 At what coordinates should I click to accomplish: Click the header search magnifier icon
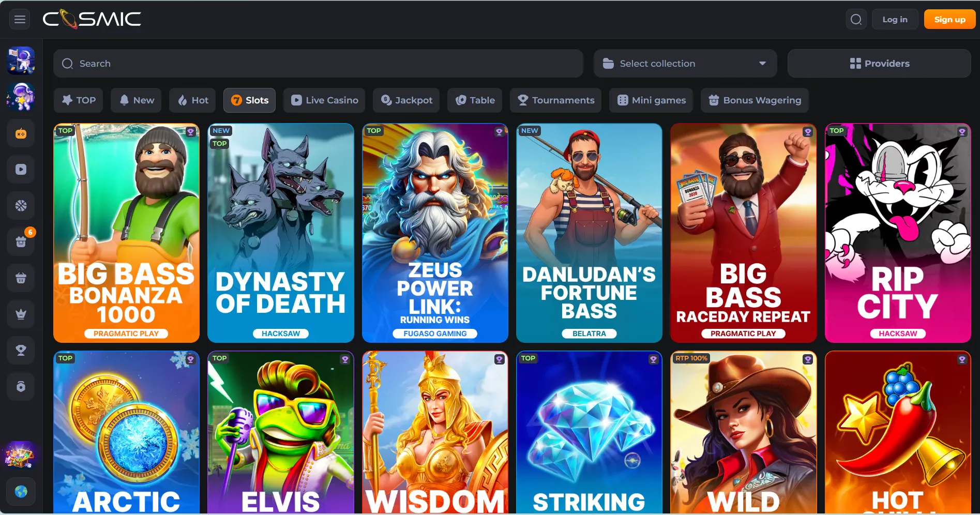tap(856, 20)
